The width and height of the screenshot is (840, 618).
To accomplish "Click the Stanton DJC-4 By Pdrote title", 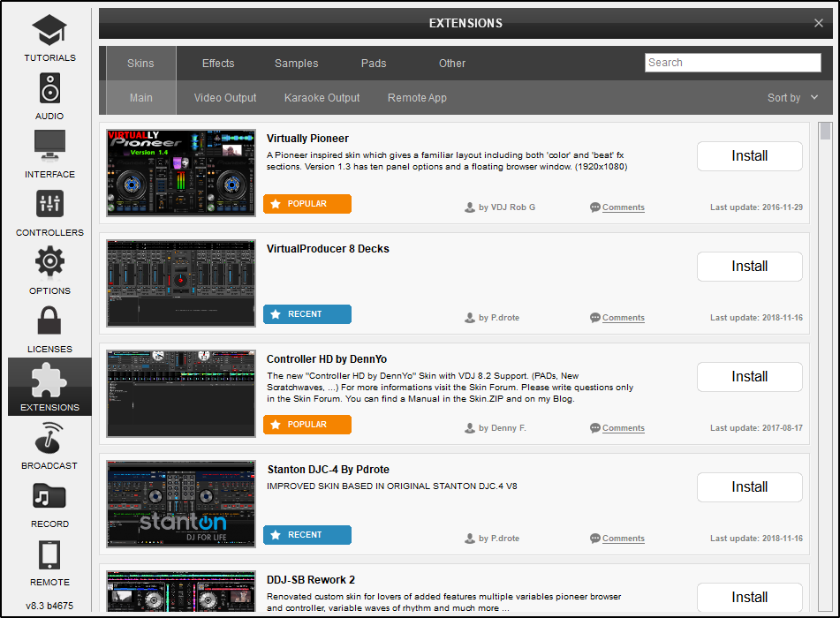I will point(329,469).
